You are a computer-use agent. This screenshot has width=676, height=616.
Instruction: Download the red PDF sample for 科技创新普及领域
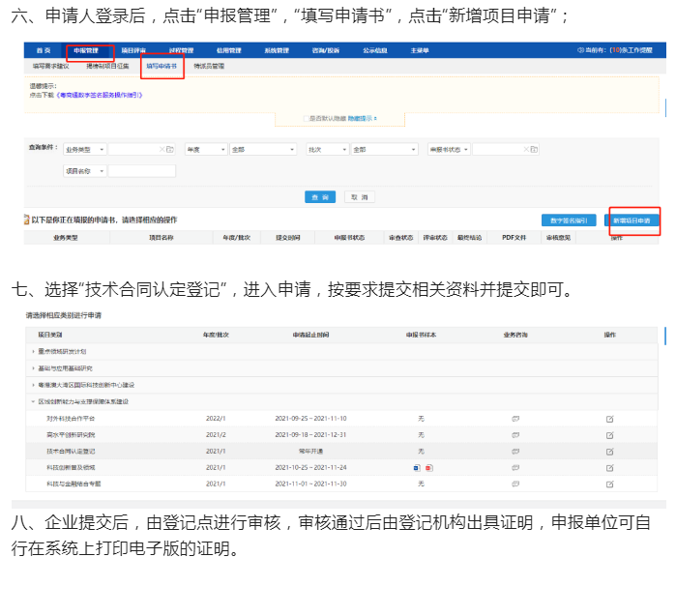click(x=428, y=467)
